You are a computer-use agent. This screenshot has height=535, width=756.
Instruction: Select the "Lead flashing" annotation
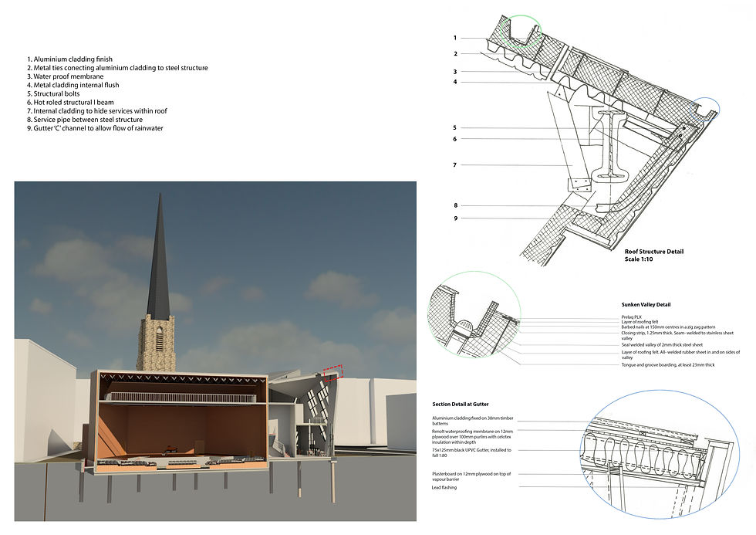444,488
